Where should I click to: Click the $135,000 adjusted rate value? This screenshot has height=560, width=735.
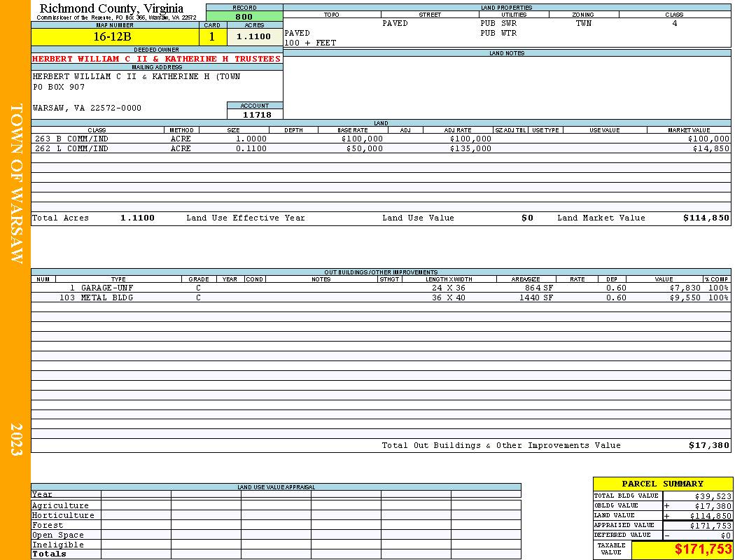click(x=470, y=148)
